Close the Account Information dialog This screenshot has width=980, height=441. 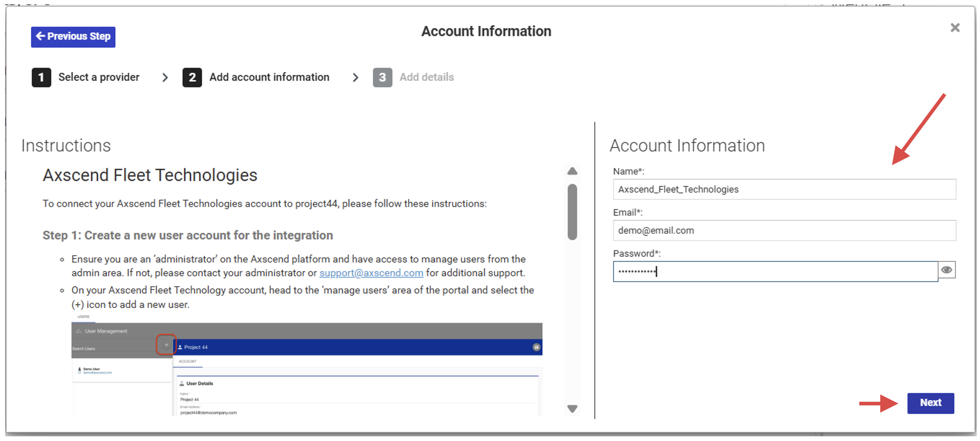[x=955, y=28]
